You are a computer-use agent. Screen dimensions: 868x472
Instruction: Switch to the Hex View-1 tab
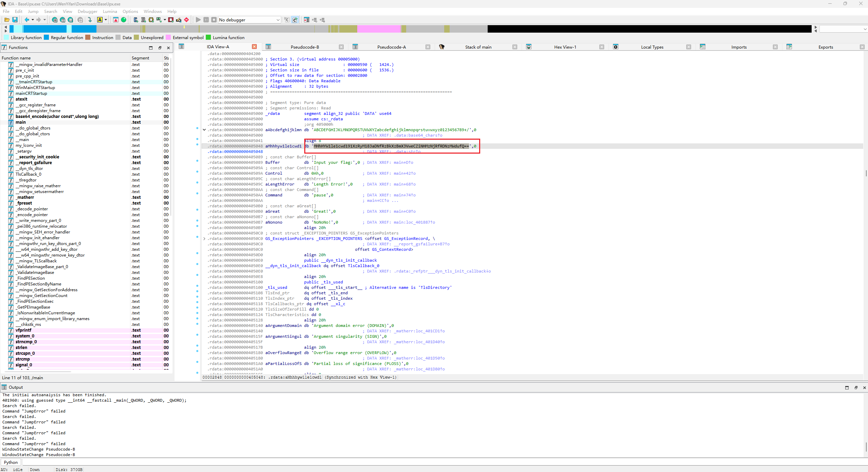tap(565, 47)
